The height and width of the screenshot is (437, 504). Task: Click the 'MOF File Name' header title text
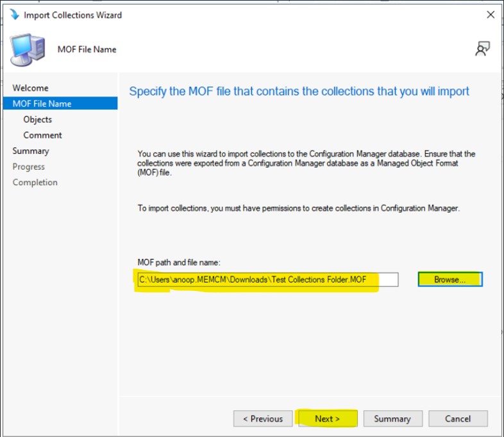click(87, 49)
